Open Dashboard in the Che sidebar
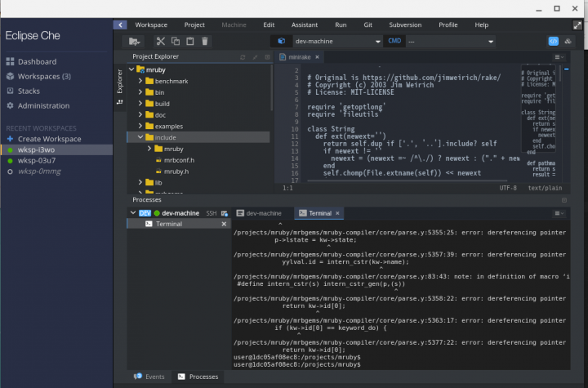Screen dimensions: 588x388 37,62
